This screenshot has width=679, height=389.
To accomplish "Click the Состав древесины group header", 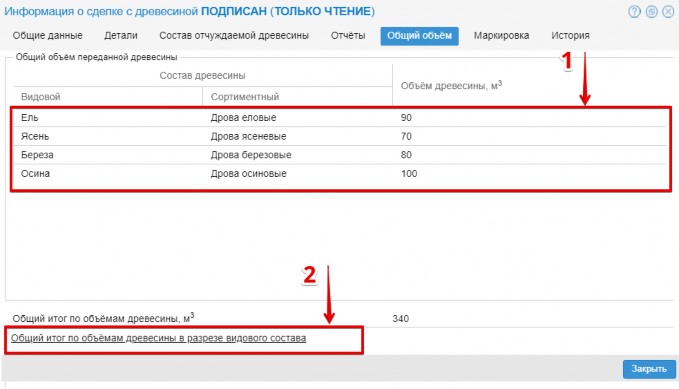I will tap(202, 75).
